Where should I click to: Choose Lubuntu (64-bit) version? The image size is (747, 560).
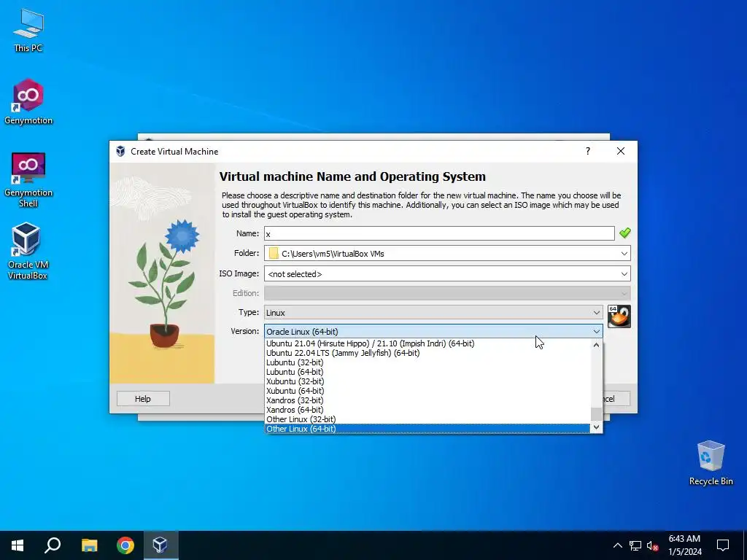(x=427, y=372)
